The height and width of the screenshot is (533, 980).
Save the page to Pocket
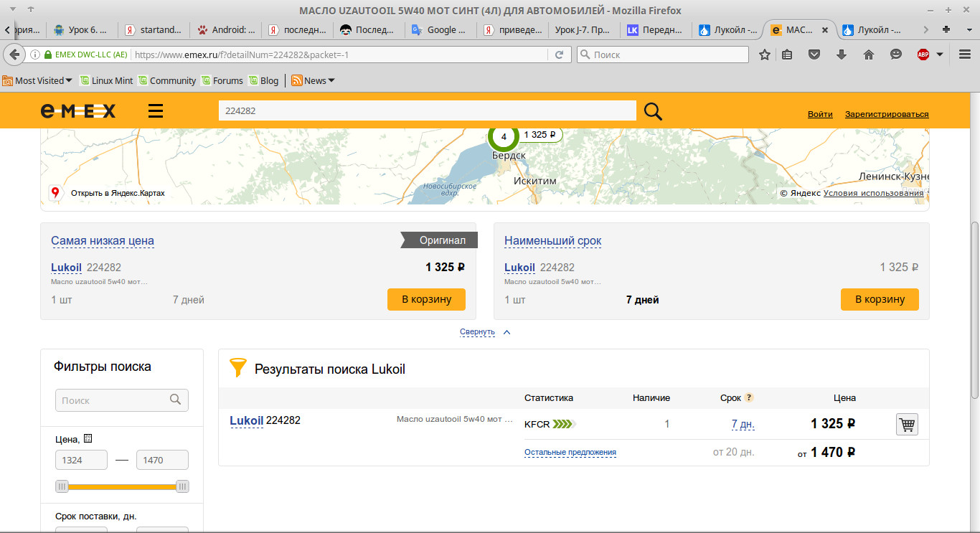[814, 55]
